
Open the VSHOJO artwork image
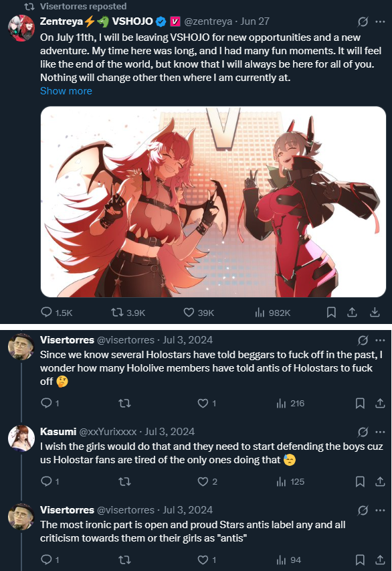pos(213,201)
